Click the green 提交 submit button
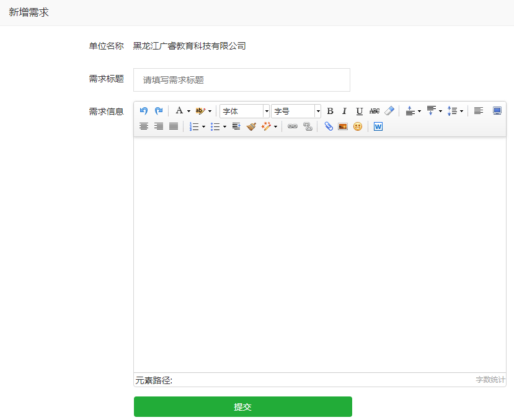 tap(243, 407)
